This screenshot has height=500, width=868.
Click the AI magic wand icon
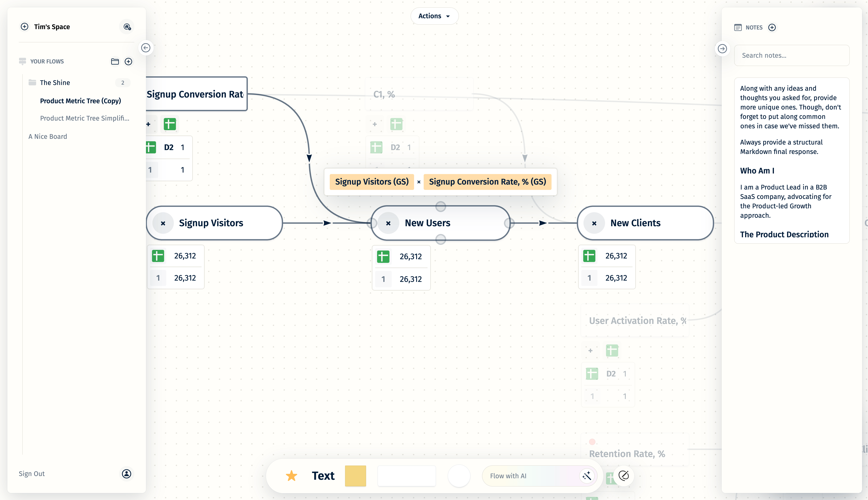click(x=587, y=476)
